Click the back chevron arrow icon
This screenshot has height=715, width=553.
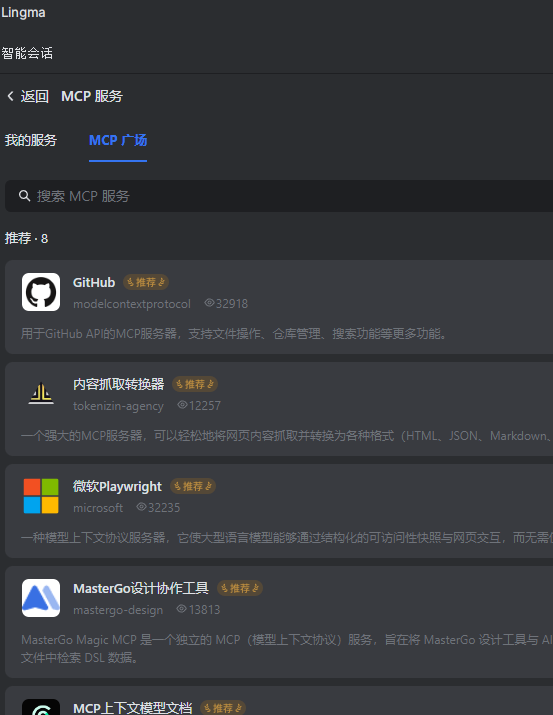10,96
